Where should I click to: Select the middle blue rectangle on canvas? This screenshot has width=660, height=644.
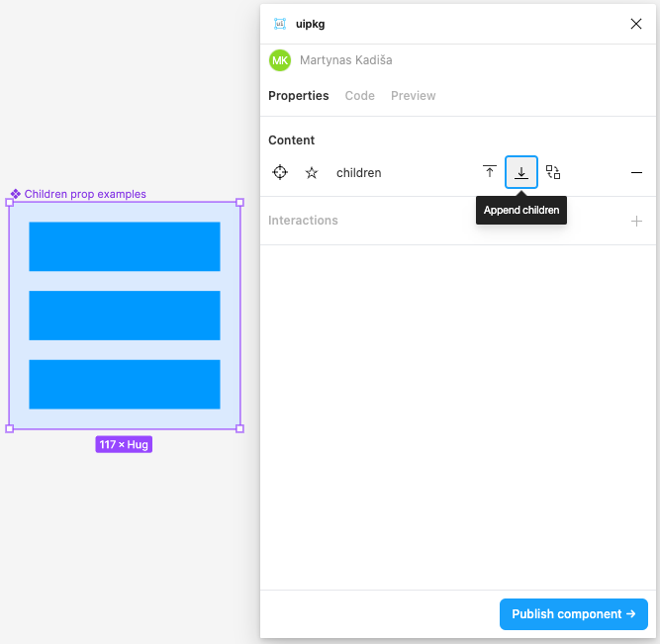(125, 316)
